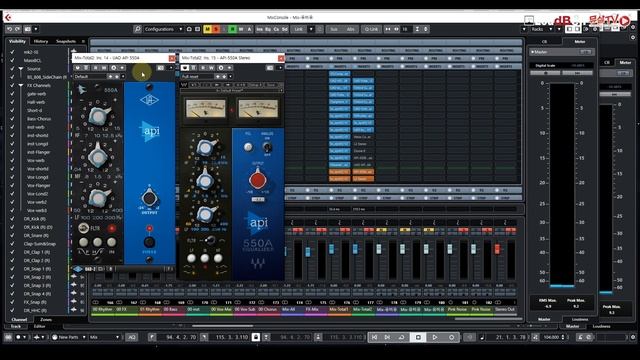
Task: Click the Cubase back arrow logo
Action: (x=8, y=17)
